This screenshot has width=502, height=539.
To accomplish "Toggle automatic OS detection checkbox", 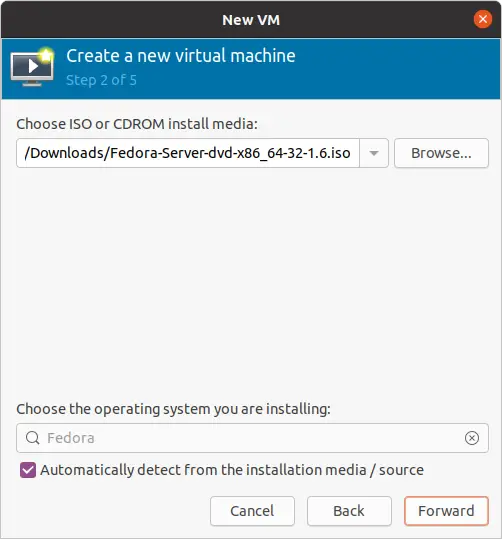I will (x=28, y=470).
